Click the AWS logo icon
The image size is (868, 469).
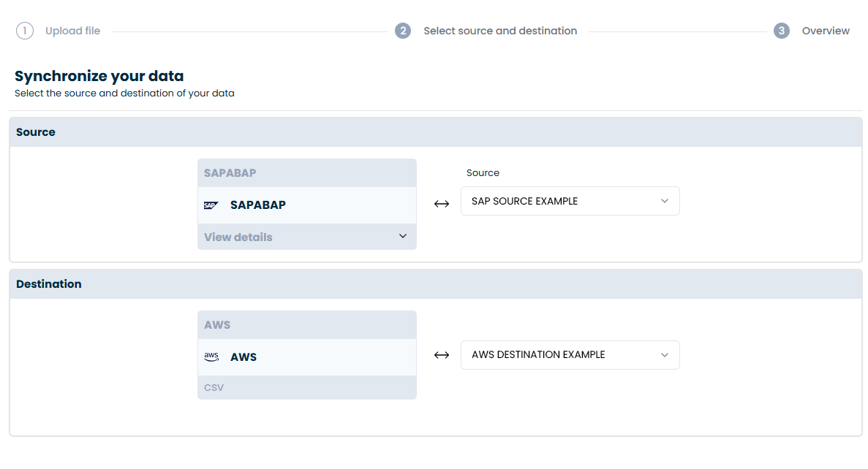click(211, 357)
